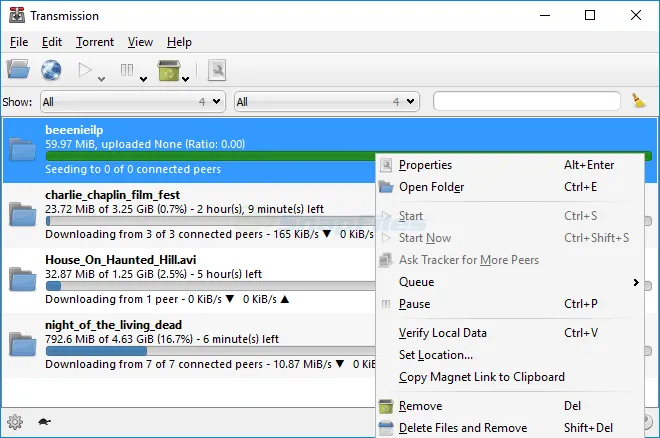Click the Properties icon in context menu
The image size is (660, 438).
click(x=386, y=165)
